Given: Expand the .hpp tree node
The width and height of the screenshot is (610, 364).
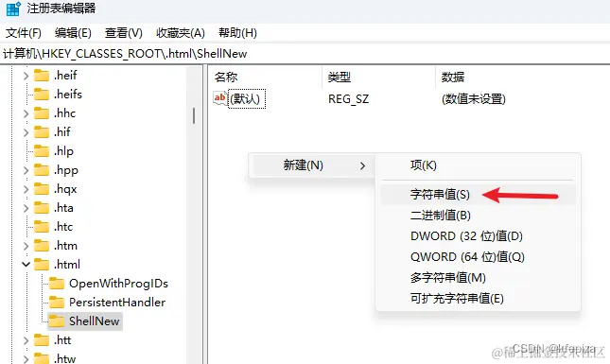Looking at the screenshot, I should [x=26, y=170].
